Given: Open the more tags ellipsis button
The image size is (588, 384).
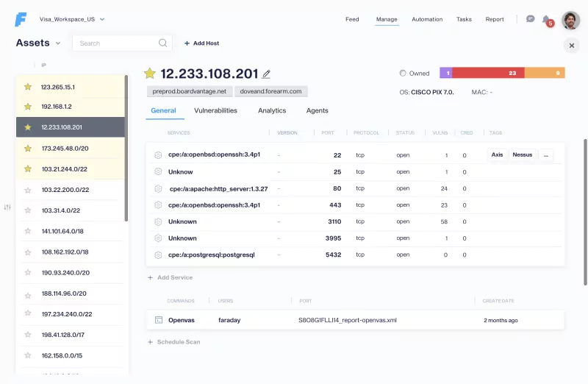Looking at the screenshot, I should tap(545, 155).
